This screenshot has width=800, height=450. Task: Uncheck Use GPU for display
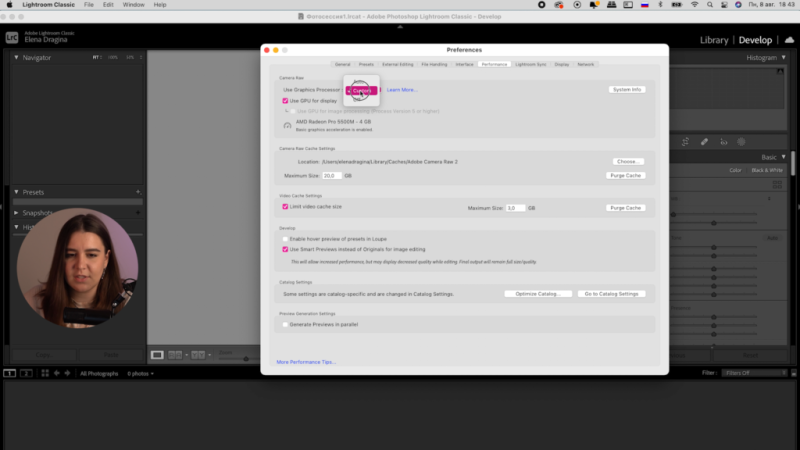tap(285, 101)
